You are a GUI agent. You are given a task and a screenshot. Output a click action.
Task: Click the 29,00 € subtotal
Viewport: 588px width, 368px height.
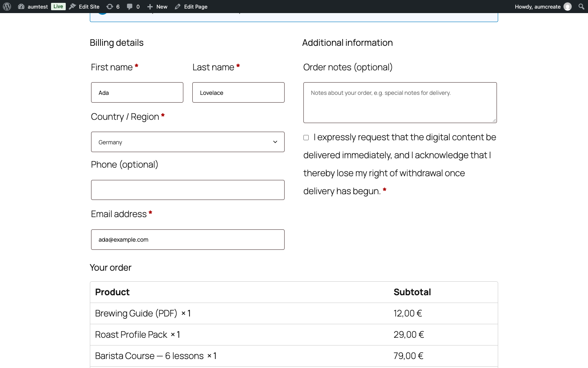point(409,335)
